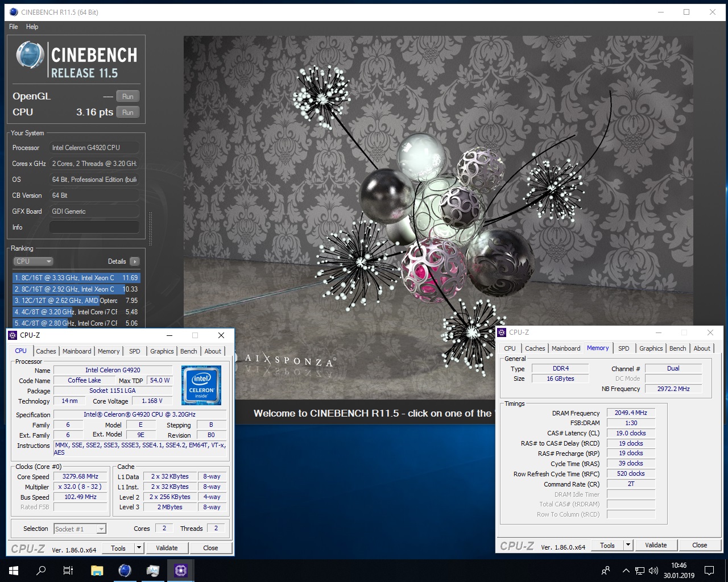Switch to Mainboard tab in left CPU-Z
This screenshot has width=728, height=582.
click(77, 351)
